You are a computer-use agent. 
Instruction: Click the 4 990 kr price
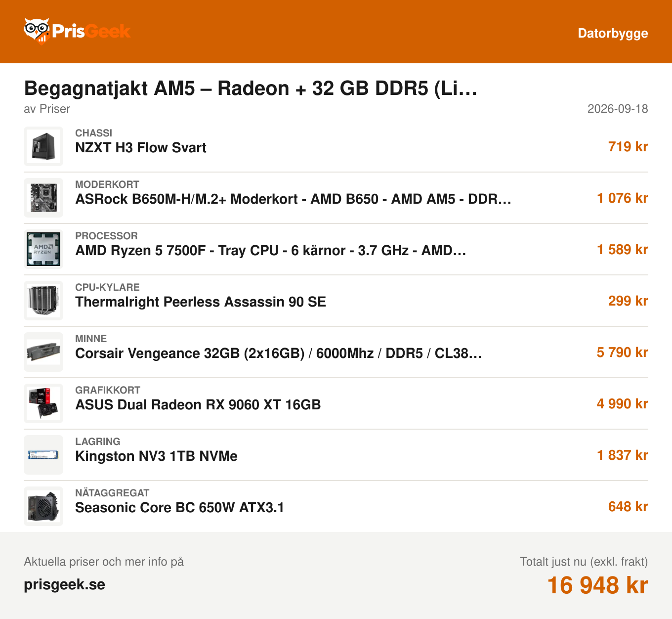623,404
